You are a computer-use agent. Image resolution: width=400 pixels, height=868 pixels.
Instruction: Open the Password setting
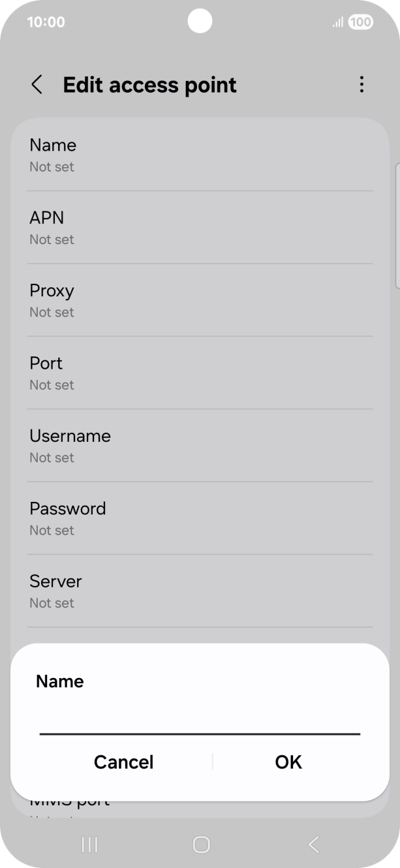click(200, 518)
